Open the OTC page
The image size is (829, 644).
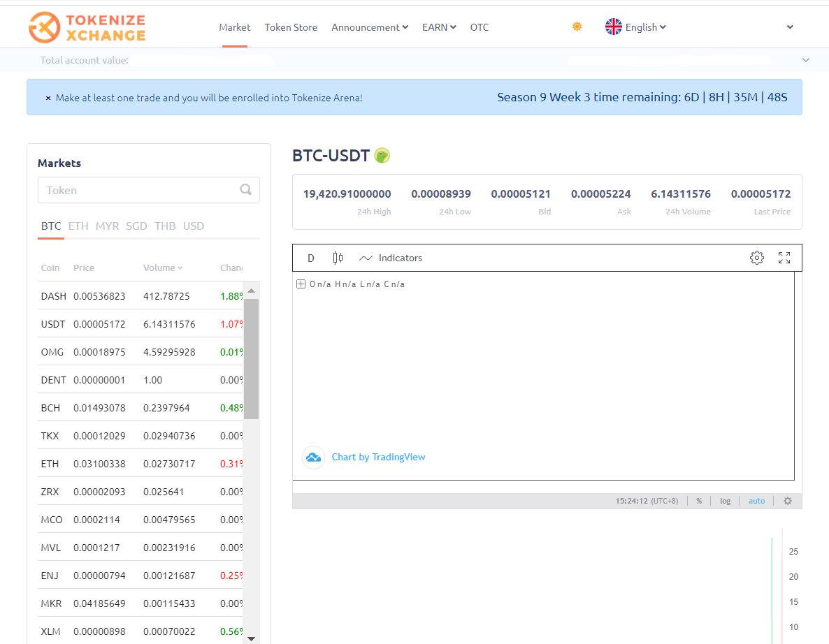point(480,27)
